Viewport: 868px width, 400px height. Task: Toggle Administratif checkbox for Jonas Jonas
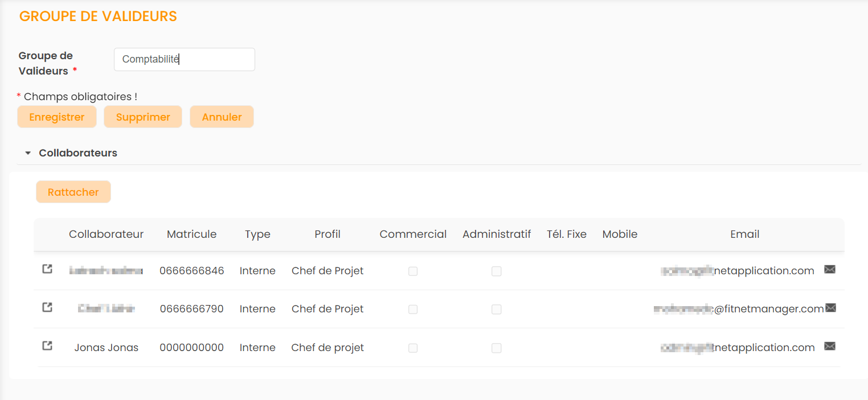click(x=497, y=348)
